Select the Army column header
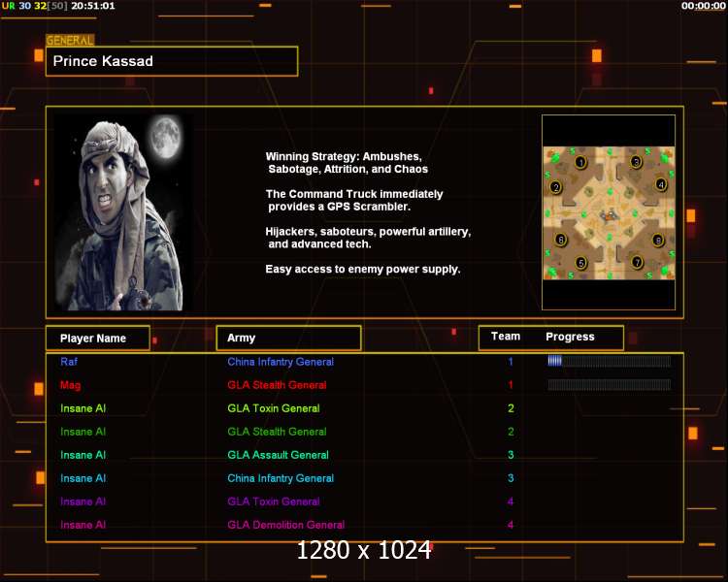This screenshot has width=728, height=582. click(288, 338)
